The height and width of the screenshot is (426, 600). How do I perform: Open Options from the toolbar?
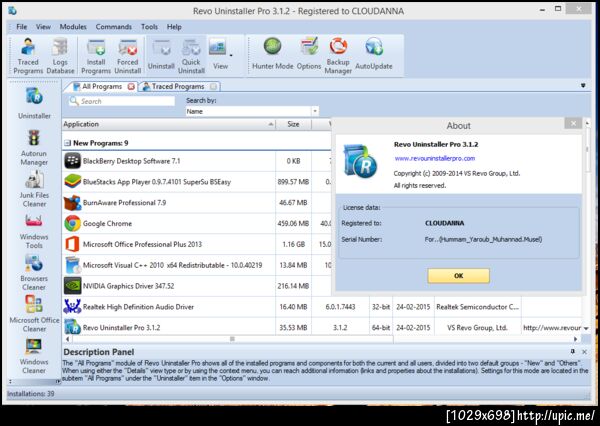[309, 54]
